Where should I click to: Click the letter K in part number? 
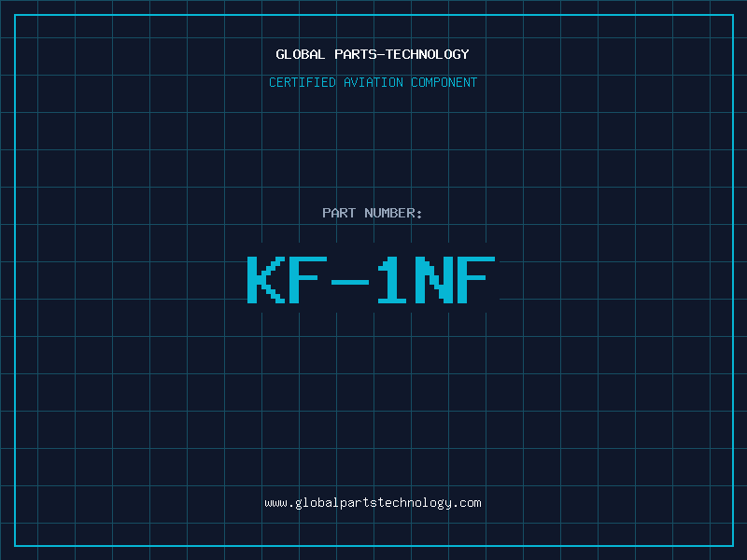[x=265, y=280]
